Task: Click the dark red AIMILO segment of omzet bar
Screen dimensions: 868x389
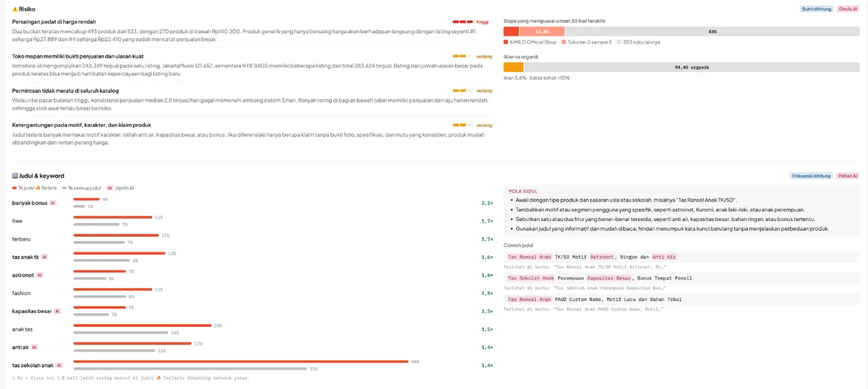Action: click(511, 31)
